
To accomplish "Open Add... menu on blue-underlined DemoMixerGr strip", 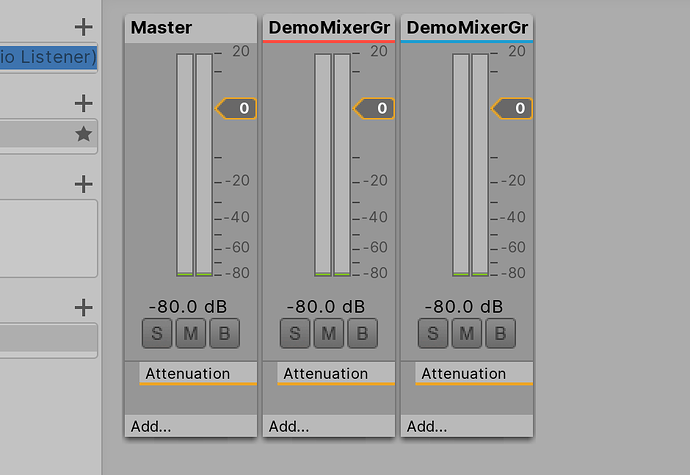I will point(467,426).
